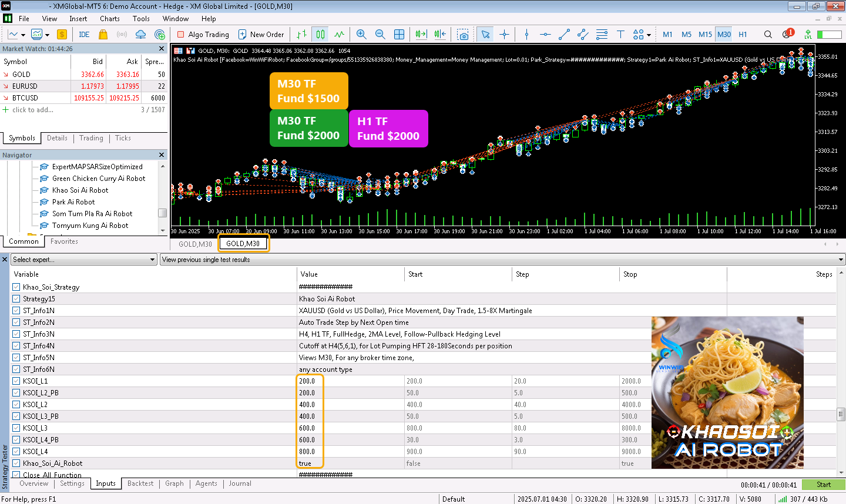Close the Market Watch panel
The image size is (846, 504).
pos(162,49)
